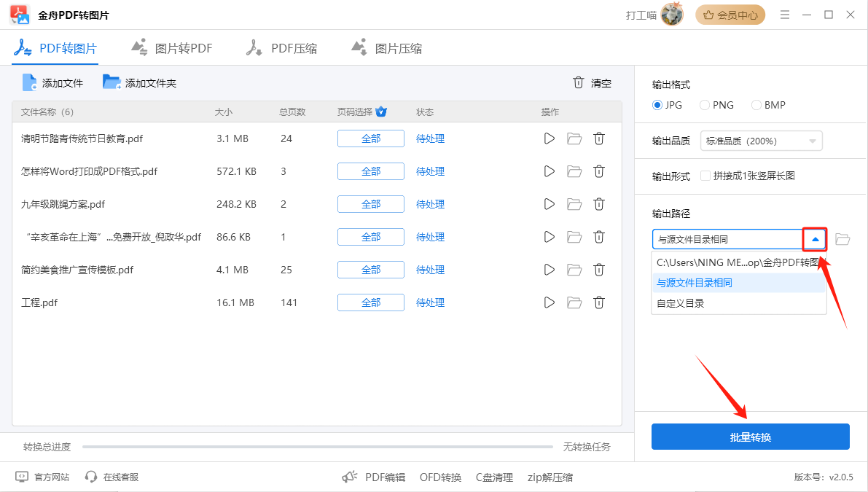The image size is (868, 492).
Task: Open 在线客服 support
Action: [112, 477]
